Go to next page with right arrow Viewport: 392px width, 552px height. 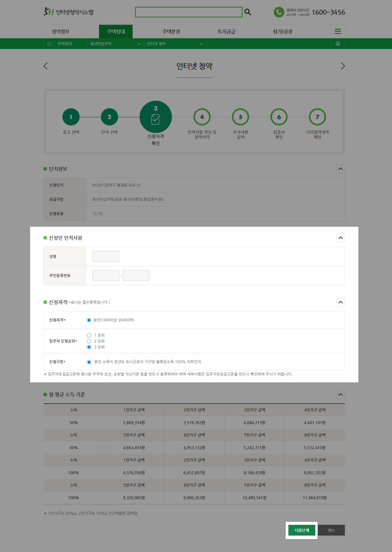coord(343,66)
